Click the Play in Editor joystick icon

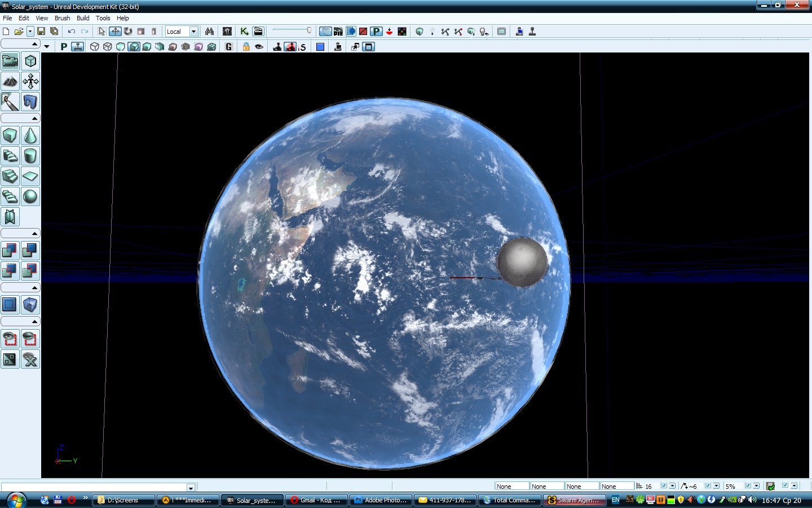pyautogui.click(x=532, y=32)
